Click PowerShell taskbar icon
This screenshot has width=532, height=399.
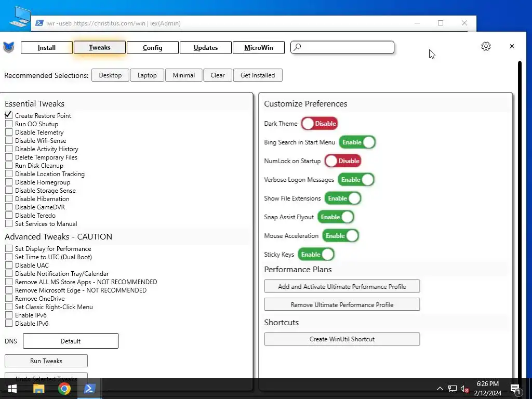point(89,389)
